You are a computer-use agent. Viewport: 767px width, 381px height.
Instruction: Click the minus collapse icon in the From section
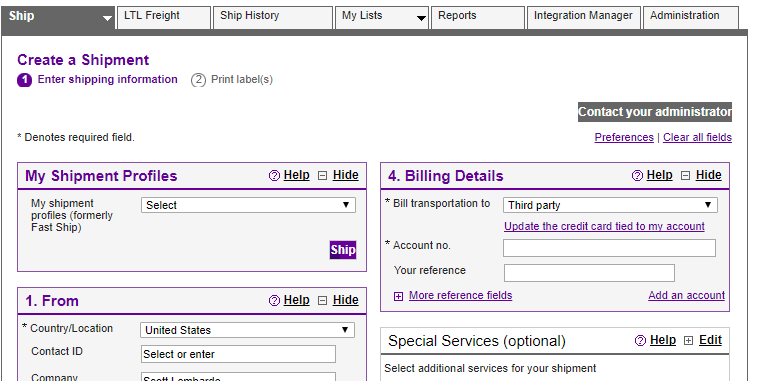pos(322,301)
